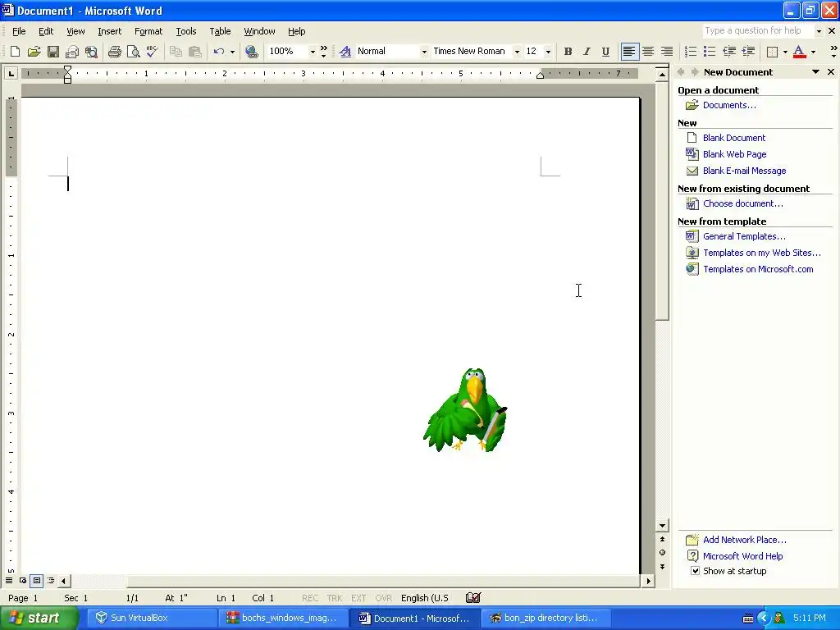Click Blank E-mail Message link
The height and width of the screenshot is (630, 840).
click(744, 171)
